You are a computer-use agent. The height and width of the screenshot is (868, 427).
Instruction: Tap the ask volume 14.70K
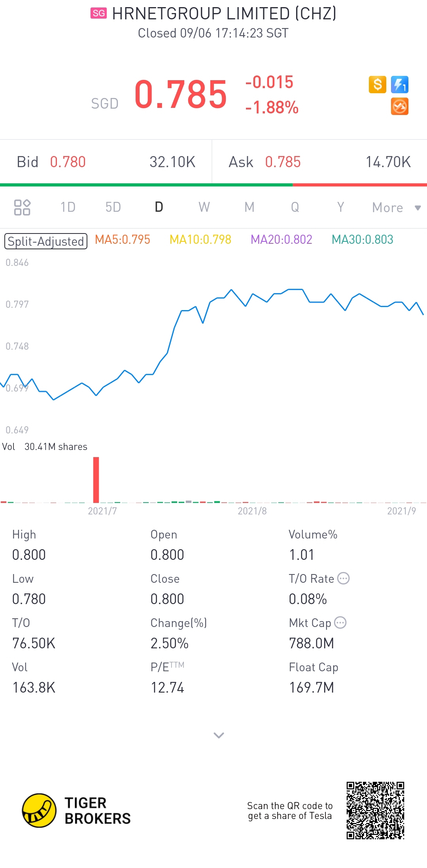388,162
